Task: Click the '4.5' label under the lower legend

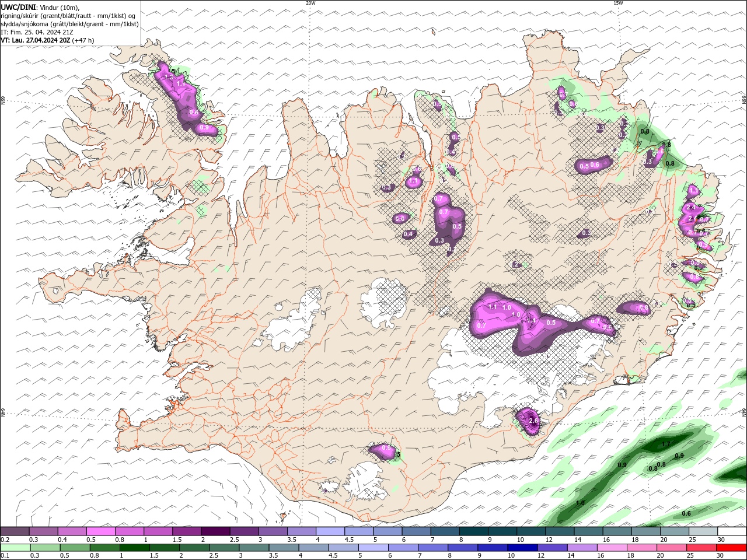Action: click(x=333, y=556)
